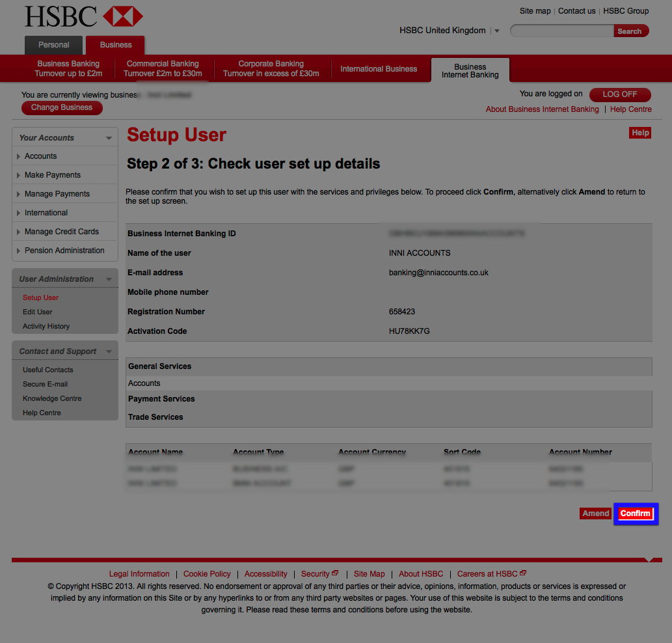Click the Trade Services row
This screenshot has width=672, height=643.
click(389, 418)
